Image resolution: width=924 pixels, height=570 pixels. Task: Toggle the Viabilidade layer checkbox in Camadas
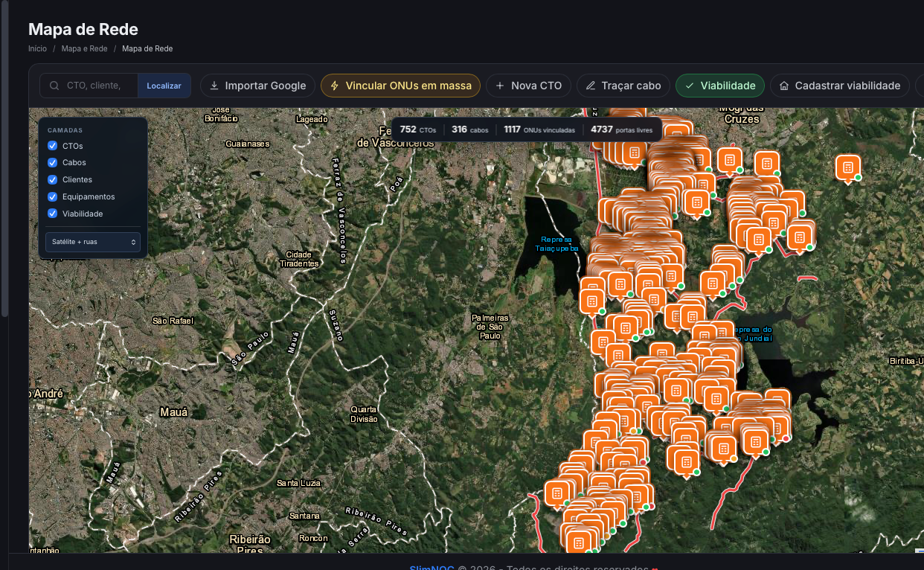pos(53,214)
